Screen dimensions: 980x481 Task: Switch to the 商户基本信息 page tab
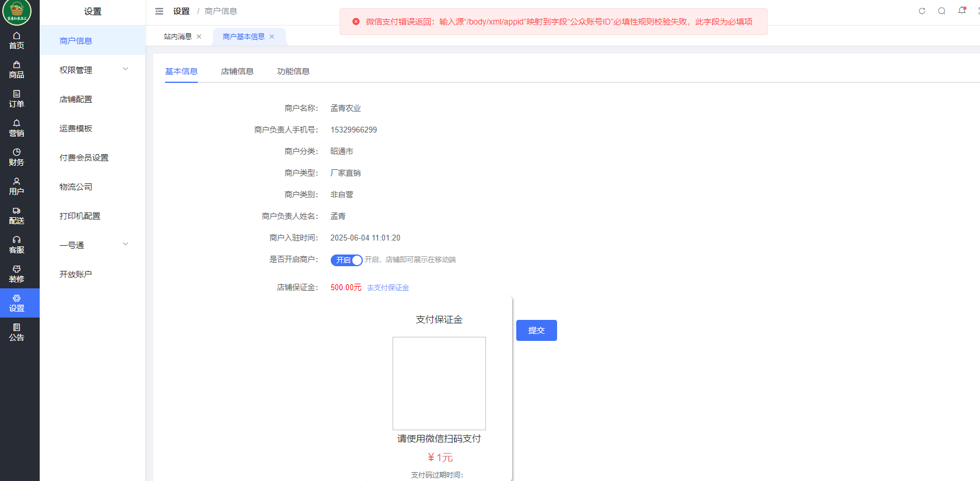pos(244,36)
